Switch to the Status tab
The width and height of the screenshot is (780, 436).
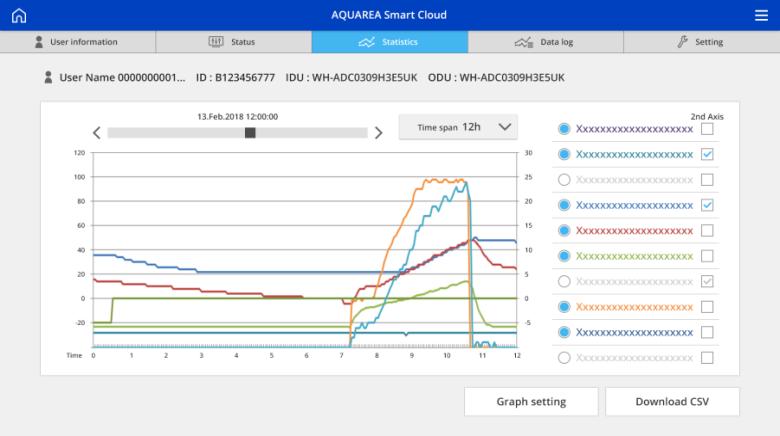pyautogui.click(x=234, y=42)
